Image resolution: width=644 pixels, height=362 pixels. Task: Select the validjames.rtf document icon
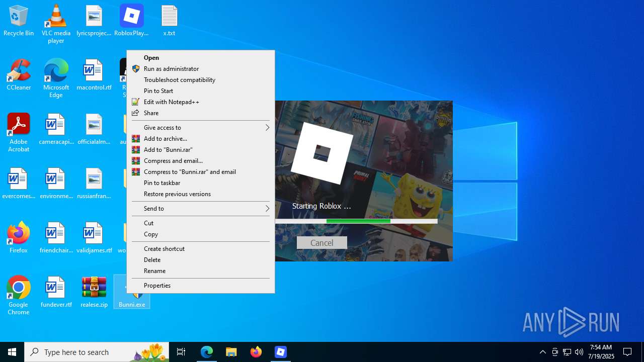coord(94,238)
